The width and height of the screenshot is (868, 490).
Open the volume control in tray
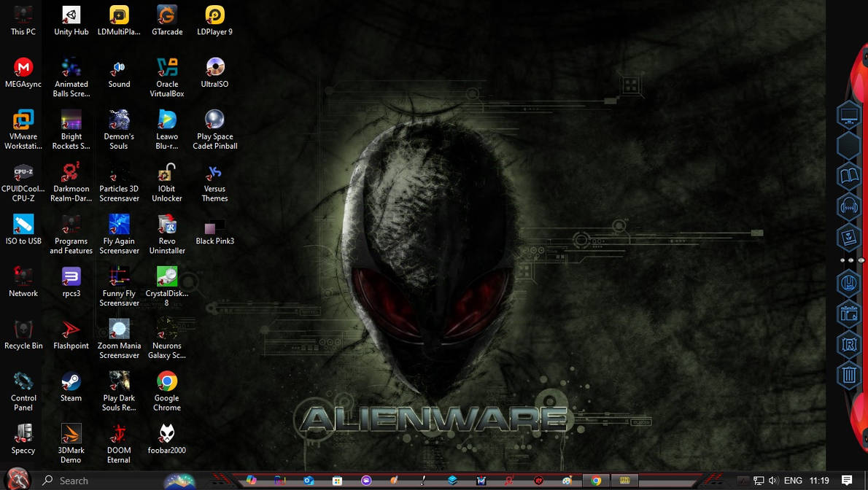coord(773,480)
